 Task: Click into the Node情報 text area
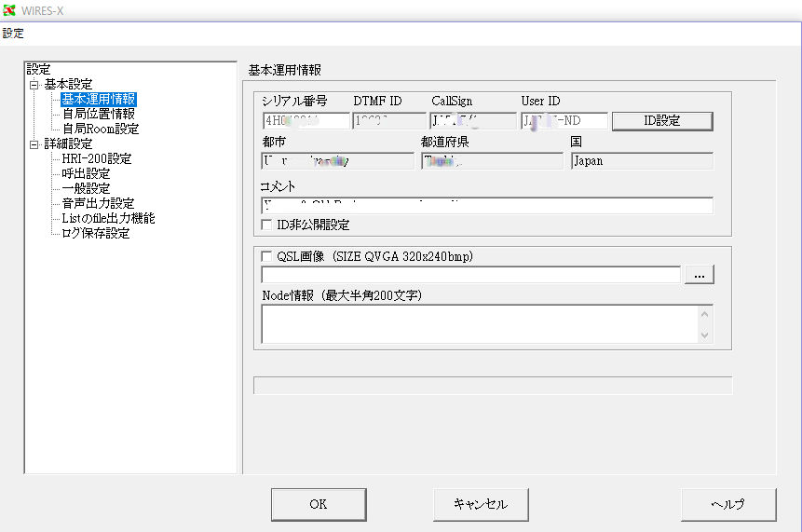480,324
